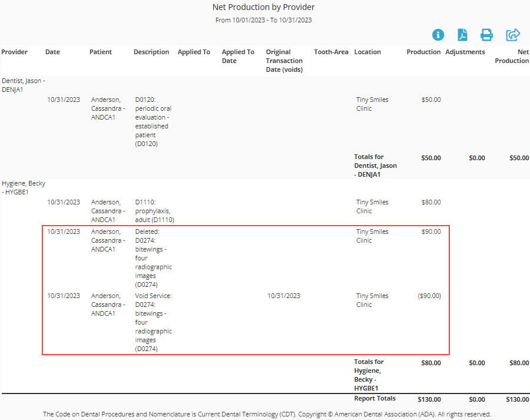Select provider row Hygiene, Becky - HYGBE1
Screen dimensions: 530x420
[x=24, y=187]
